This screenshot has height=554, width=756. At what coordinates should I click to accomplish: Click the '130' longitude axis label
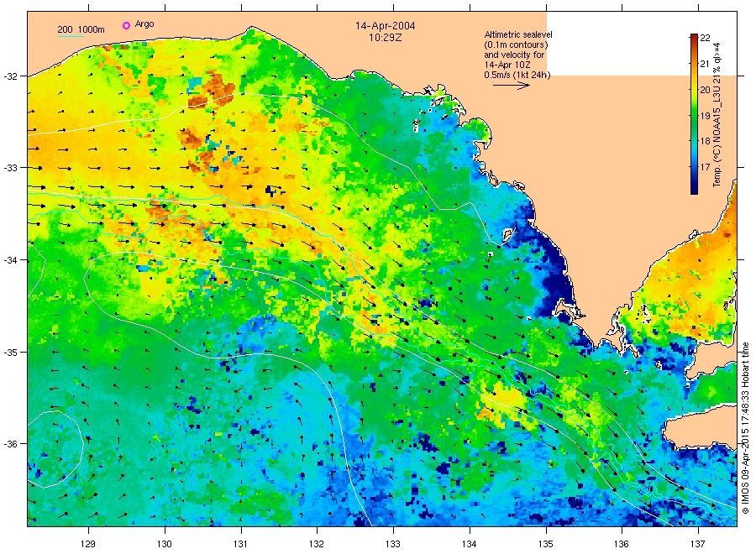(x=165, y=545)
